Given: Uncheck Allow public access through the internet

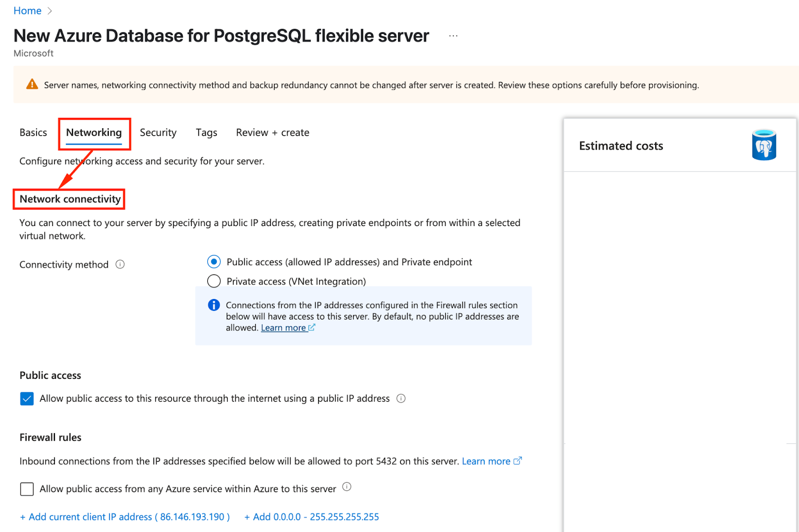Looking at the screenshot, I should click(27, 399).
